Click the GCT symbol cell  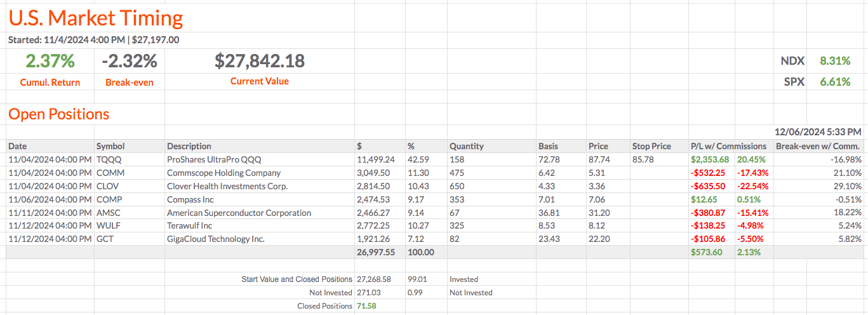[x=106, y=239]
